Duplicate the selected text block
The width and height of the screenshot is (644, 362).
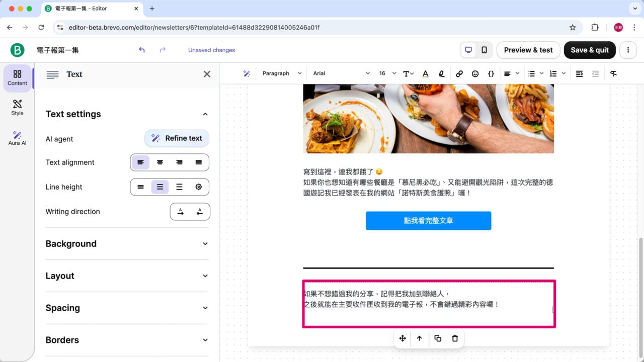click(x=437, y=338)
